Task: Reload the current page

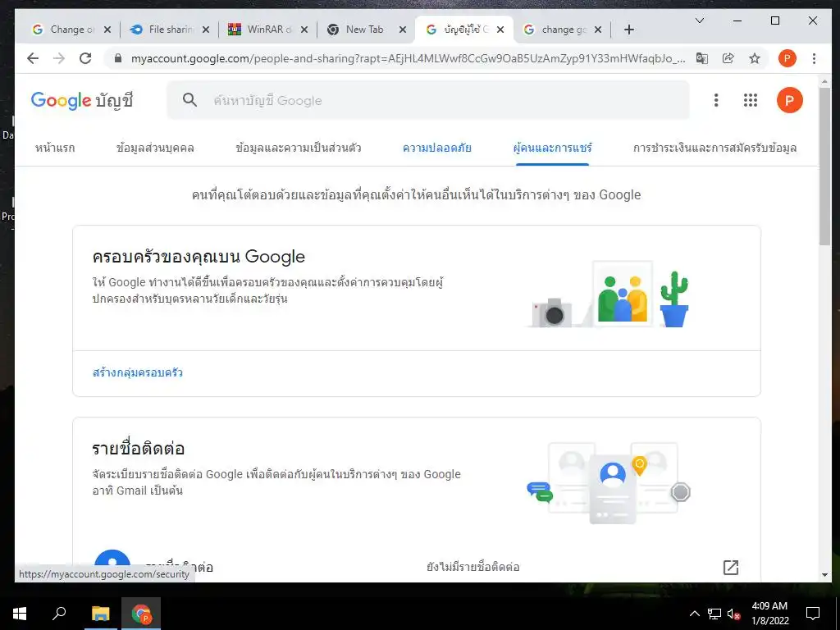Action: 85,58
